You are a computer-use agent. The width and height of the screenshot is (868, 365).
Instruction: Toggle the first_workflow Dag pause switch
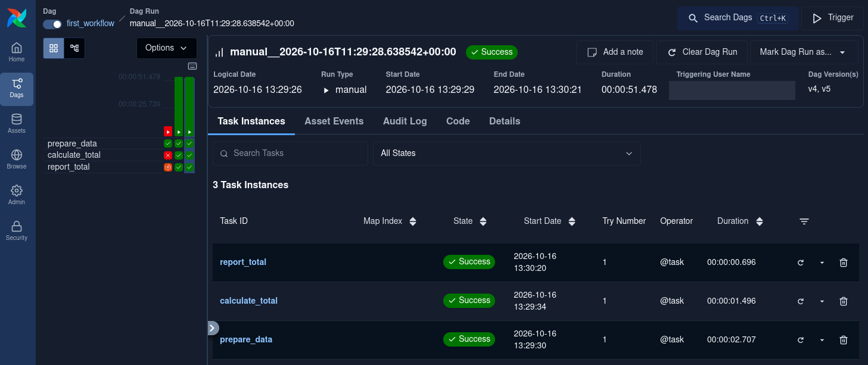coord(52,24)
